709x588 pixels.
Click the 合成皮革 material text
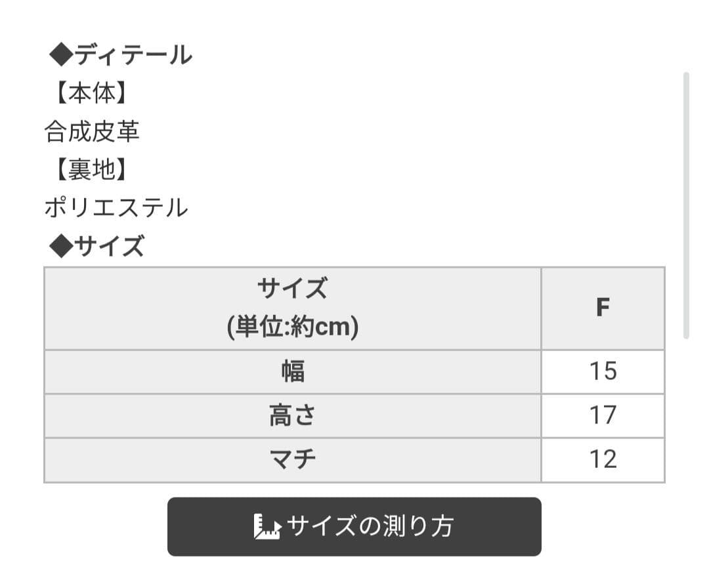coord(92,132)
